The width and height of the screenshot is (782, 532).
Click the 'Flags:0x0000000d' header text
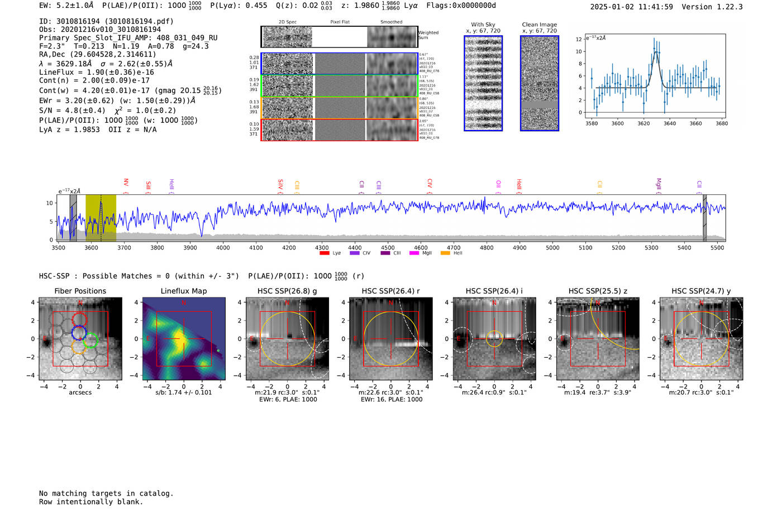461,6
